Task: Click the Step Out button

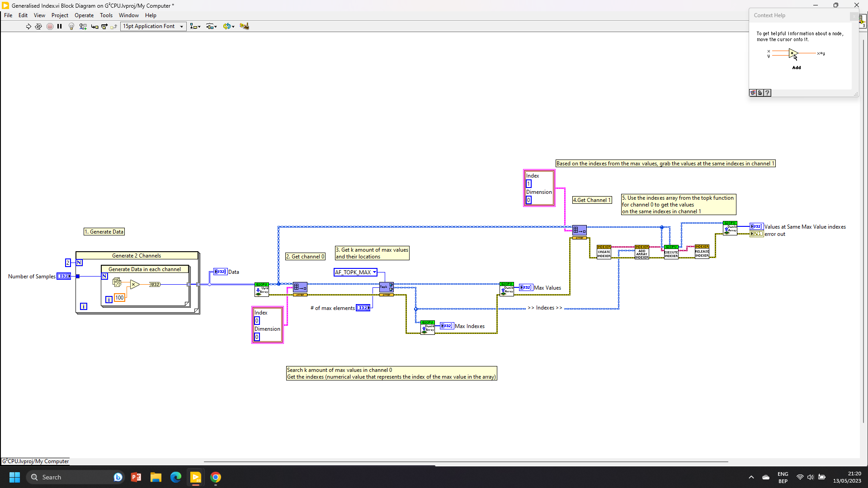Action: click(114, 26)
